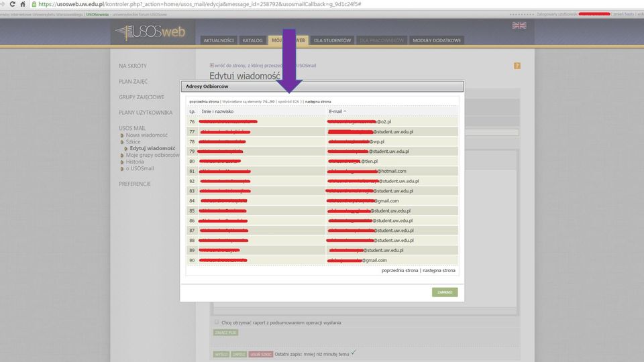Click the Lp. column header

(x=193, y=111)
